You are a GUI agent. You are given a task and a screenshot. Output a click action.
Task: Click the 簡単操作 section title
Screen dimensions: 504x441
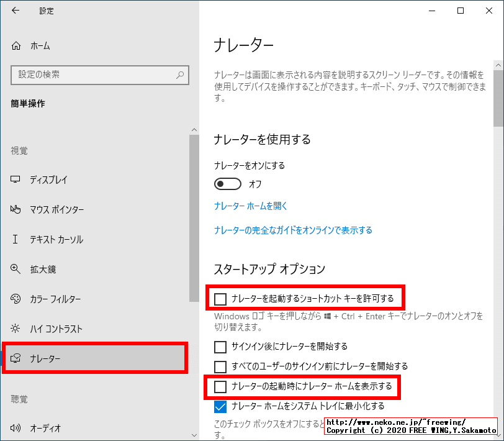[28, 104]
